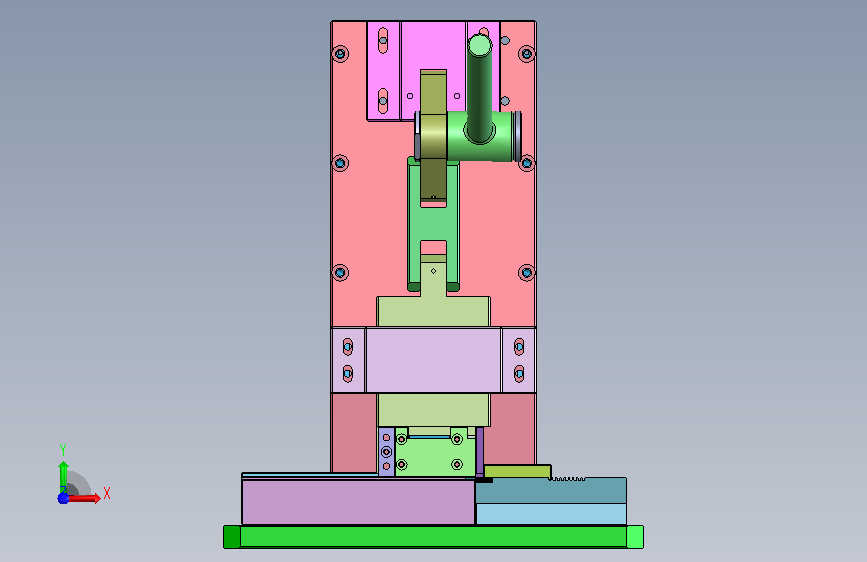The image size is (867, 562).
Task: Select the dark green upright handle lever
Action: click(479, 89)
